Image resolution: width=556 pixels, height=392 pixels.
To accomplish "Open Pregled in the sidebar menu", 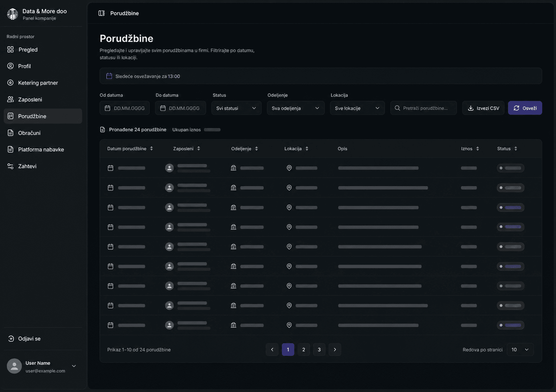I will (43, 50).
